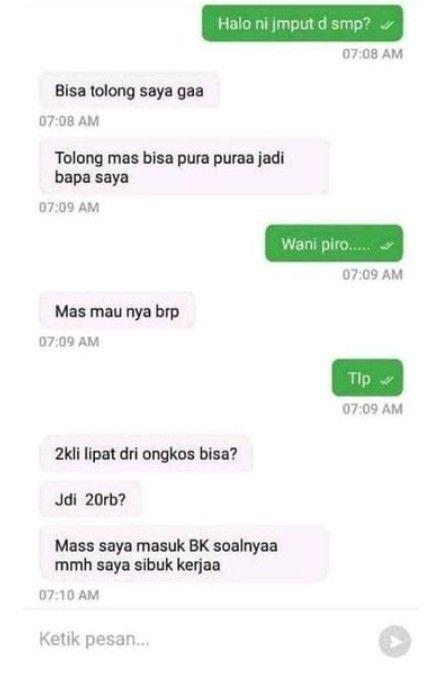Tap read checkmark on Wani piro message
Screen dimensions: 437x676
(386, 245)
